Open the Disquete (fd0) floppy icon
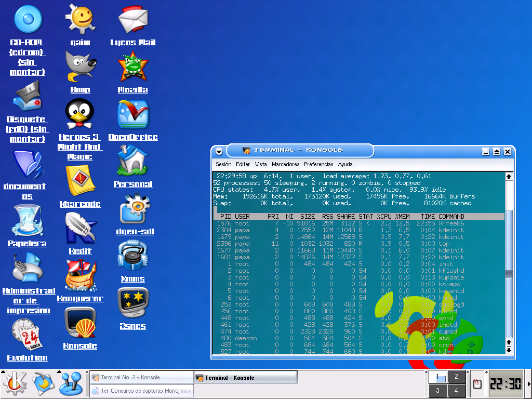 [27, 96]
